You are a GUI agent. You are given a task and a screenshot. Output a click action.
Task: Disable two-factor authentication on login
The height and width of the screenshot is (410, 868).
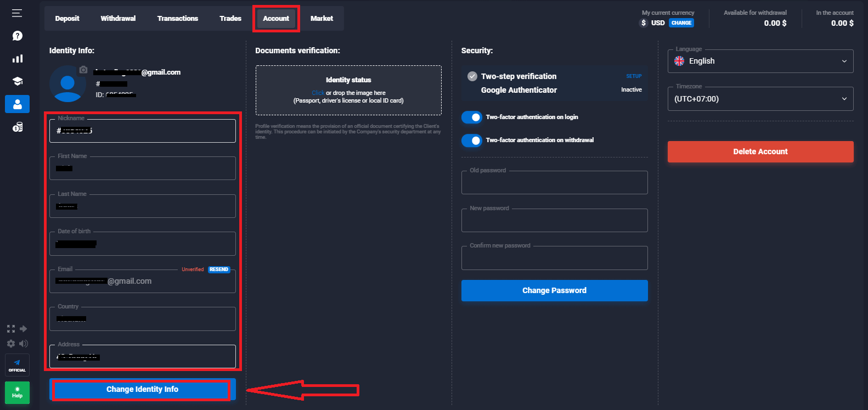[472, 117]
